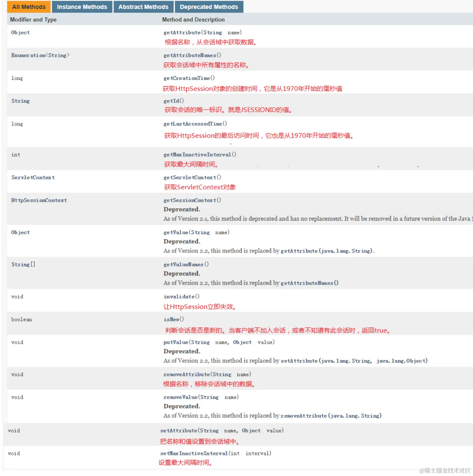Follow the isNew() method link

click(x=171, y=319)
